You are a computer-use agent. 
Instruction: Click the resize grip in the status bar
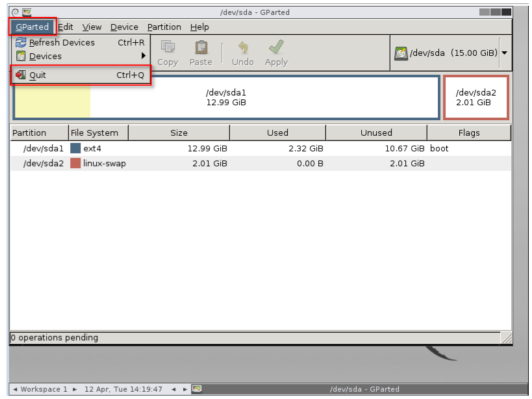(x=507, y=339)
